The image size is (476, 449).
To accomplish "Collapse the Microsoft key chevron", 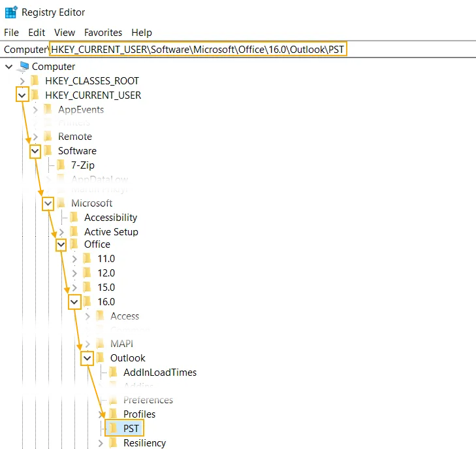I will click(48, 203).
